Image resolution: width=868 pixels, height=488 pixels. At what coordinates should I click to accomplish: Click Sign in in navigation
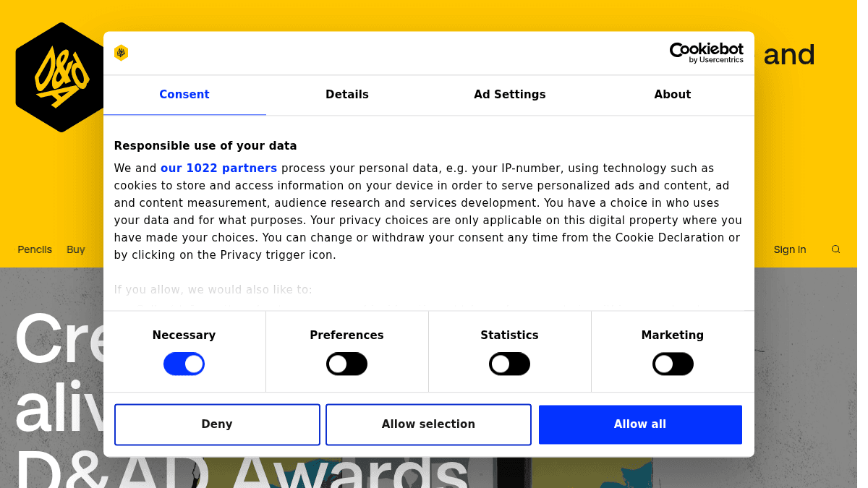pyautogui.click(x=790, y=249)
